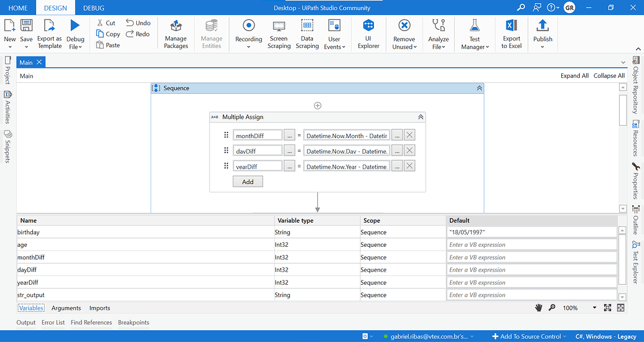
Task: Click Add To Source Control in status bar
Action: point(527,336)
